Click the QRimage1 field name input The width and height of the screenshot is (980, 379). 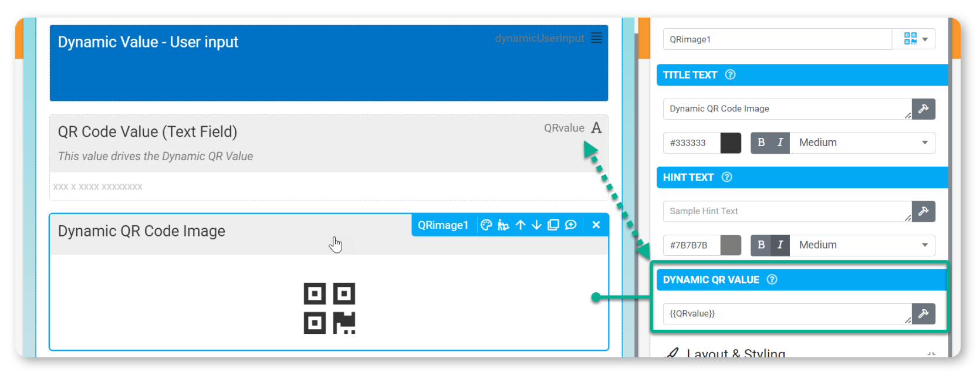778,39
